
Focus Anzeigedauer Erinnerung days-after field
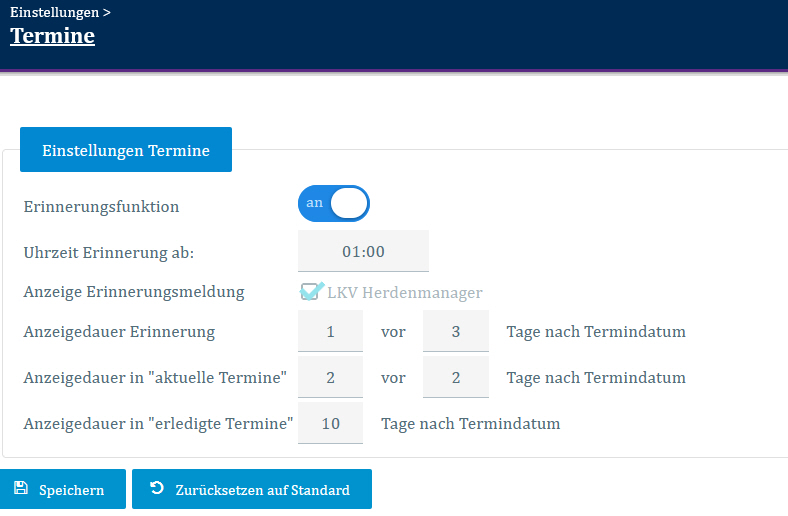coord(455,331)
